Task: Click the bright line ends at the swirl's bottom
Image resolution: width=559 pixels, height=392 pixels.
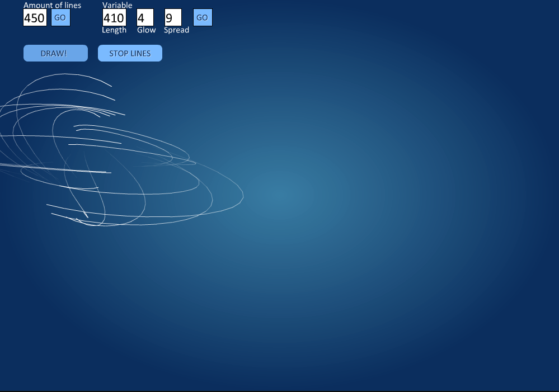Action: 78,220
